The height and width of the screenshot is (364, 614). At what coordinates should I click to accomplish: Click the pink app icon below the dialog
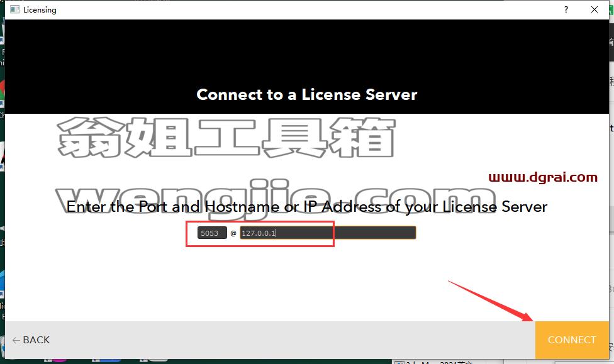click(59, 360)
